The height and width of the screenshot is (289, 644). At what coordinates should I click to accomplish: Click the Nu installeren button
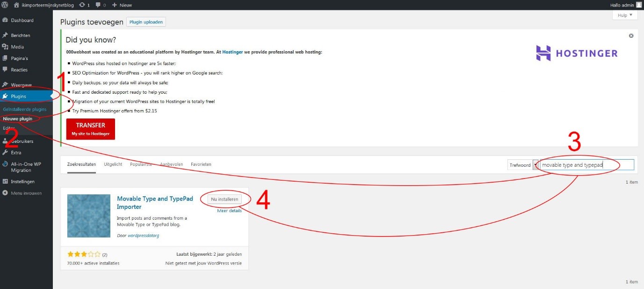(224, 199)
